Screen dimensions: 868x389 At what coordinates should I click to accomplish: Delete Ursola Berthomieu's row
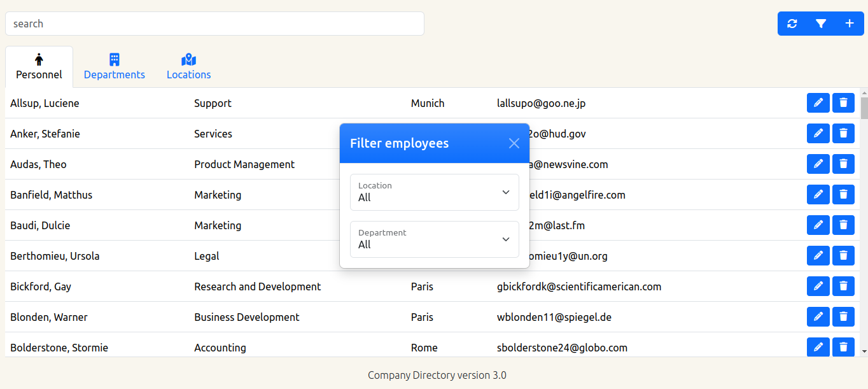pyautogui.click(x=843, y=255)
